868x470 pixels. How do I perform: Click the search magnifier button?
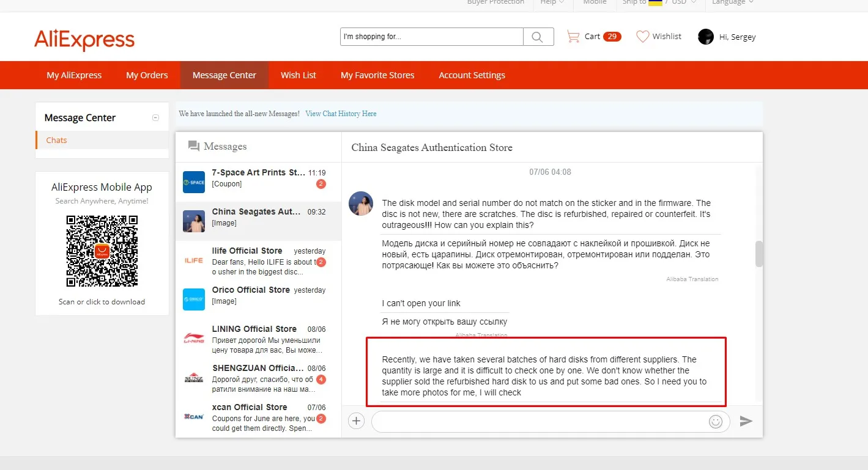tap(538, 37)
